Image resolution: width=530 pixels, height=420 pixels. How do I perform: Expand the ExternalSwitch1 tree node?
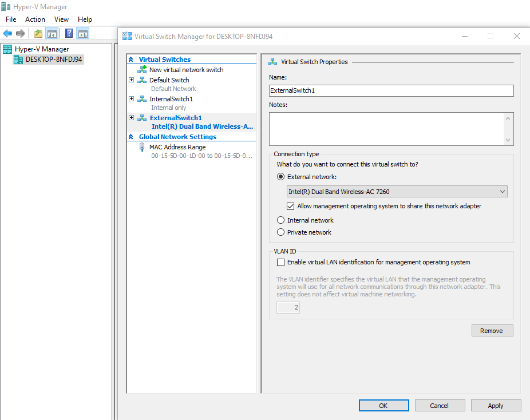click(x=132, y=118)
